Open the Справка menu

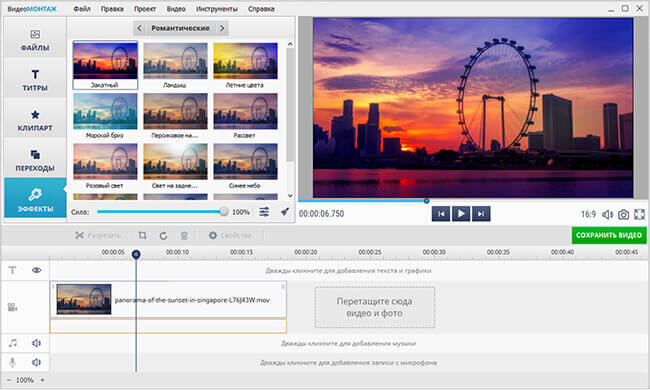(261, 9)
